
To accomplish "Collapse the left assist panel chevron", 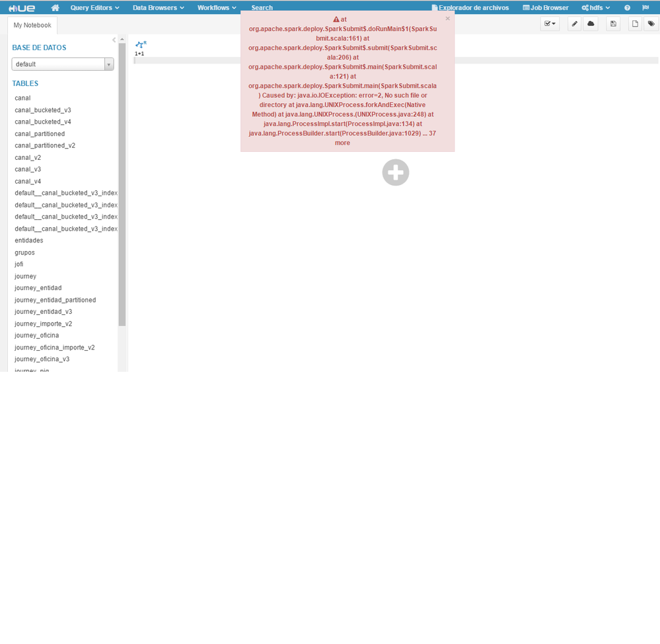I will pyautogui.click(x=114, y=40).
